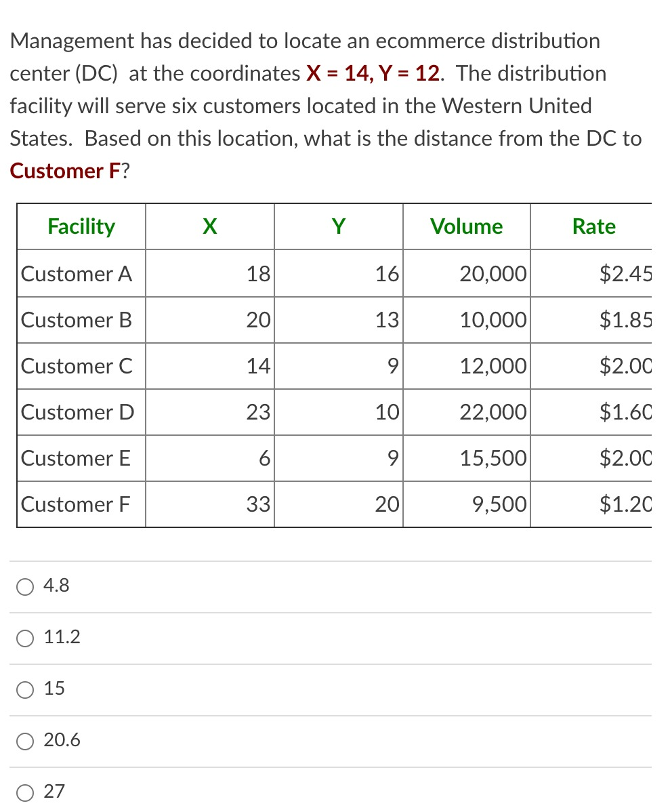The image size is (670, 812).
Task: Click the Facility column header
Action: click(81, 226)
